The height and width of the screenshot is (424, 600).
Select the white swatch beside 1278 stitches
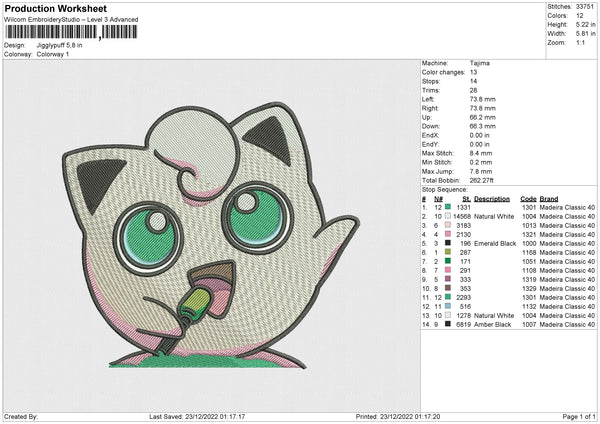(448, 315)
